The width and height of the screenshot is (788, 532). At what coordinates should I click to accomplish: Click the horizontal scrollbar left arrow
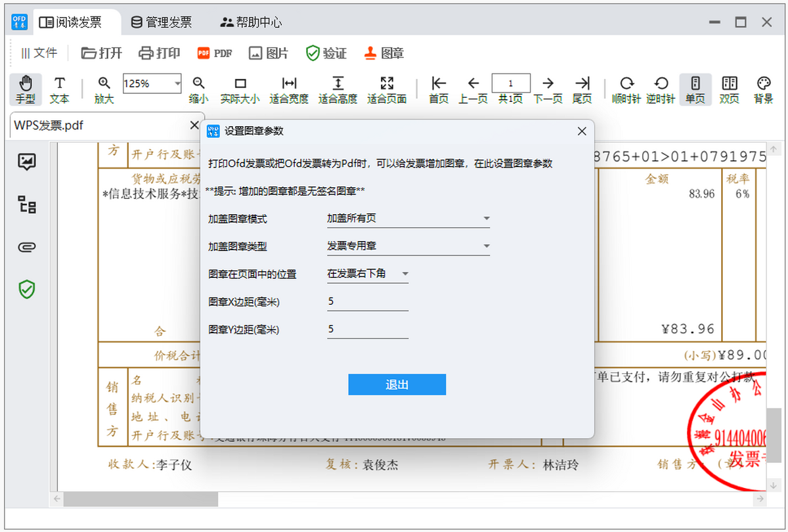(57, 500)
